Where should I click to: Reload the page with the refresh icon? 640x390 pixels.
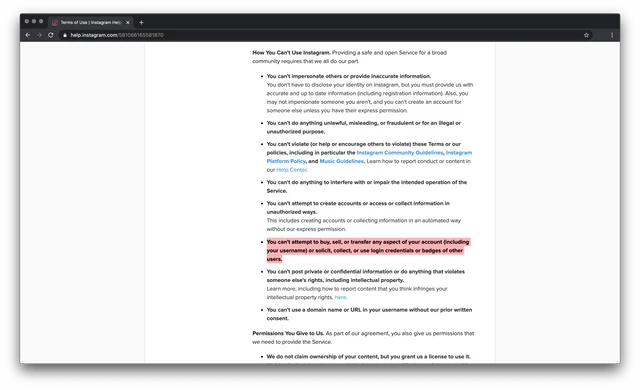pyautogui.click(x=51, y=35)
